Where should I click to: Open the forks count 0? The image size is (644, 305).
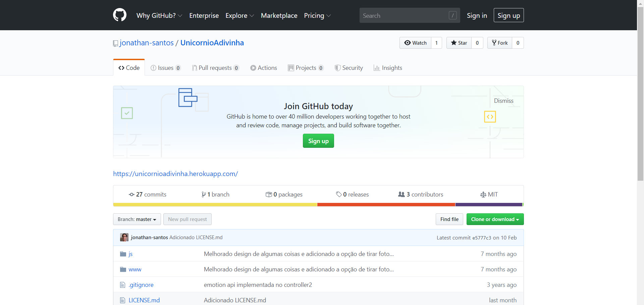518,43
